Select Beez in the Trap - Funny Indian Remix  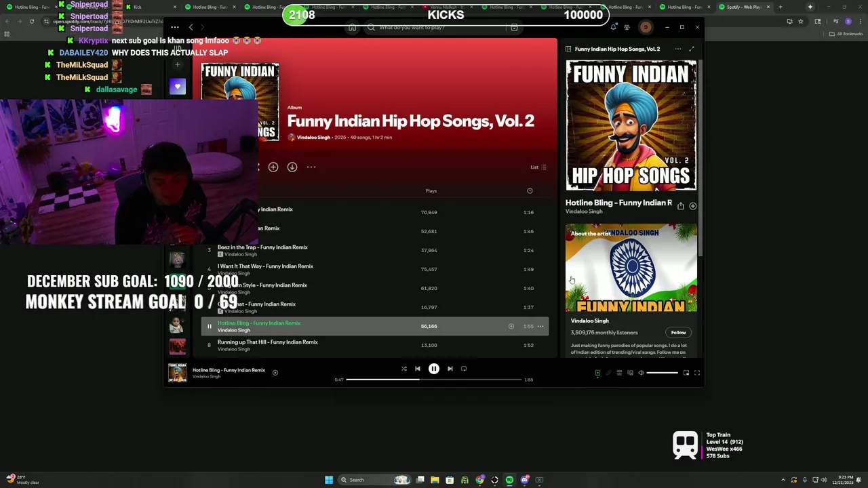point(262,247)
